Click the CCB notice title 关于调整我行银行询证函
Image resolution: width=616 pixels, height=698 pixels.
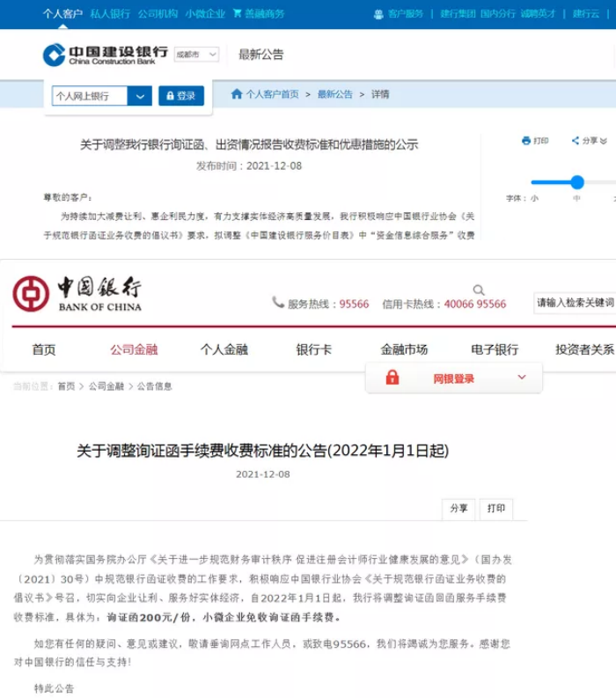point(249,144)
